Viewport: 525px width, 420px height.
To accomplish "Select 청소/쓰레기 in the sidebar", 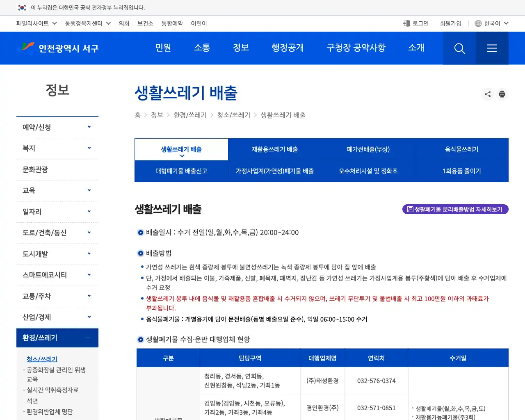I will 42,359.
